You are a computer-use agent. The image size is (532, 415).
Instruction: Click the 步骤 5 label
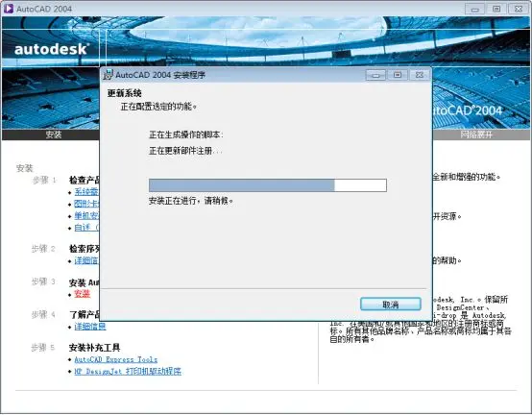tap(42, 348)
